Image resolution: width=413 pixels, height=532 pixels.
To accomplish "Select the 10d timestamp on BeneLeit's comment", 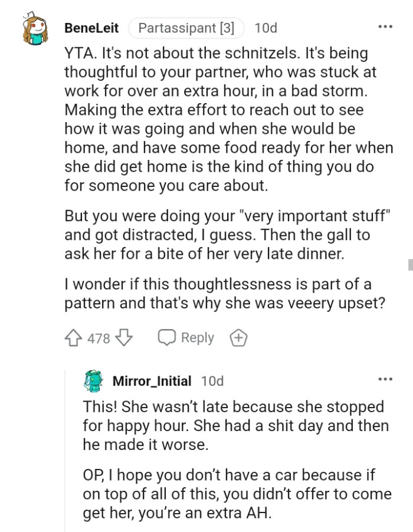I will click(x=265, y=27).
